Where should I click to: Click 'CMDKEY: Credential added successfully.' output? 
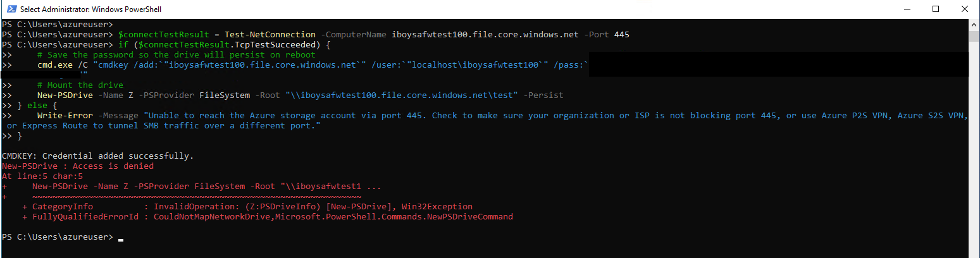98,156
